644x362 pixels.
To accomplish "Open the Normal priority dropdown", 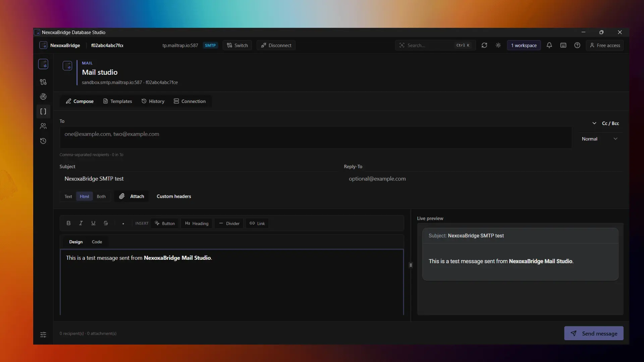I will 599,139.
